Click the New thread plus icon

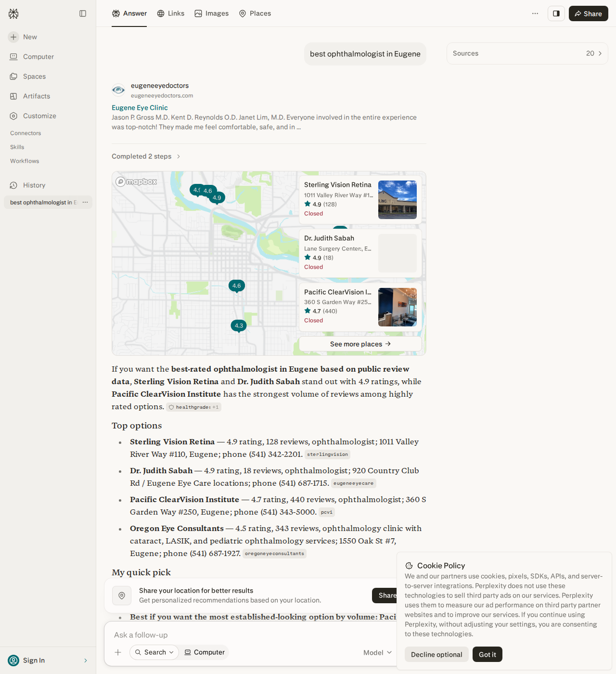tap(13, 37)
